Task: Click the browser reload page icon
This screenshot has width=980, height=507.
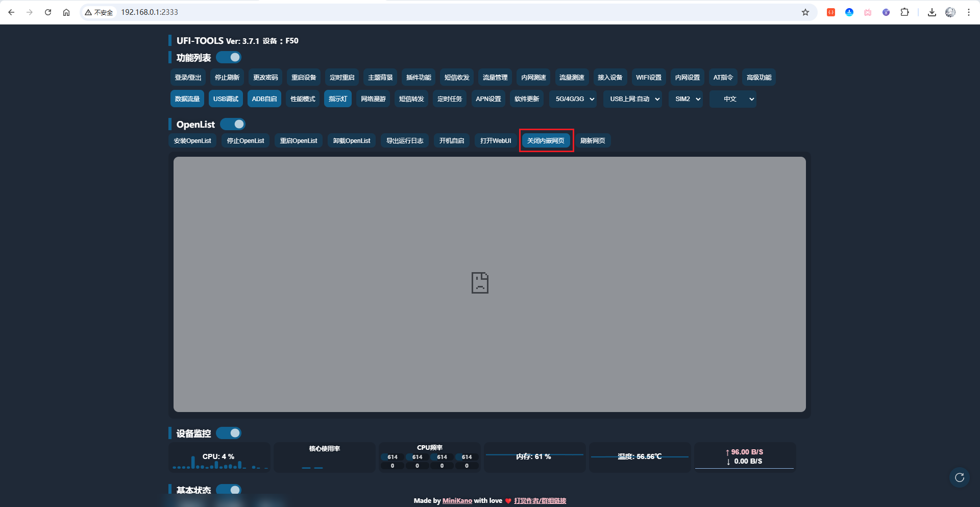Action: point(48,12)
